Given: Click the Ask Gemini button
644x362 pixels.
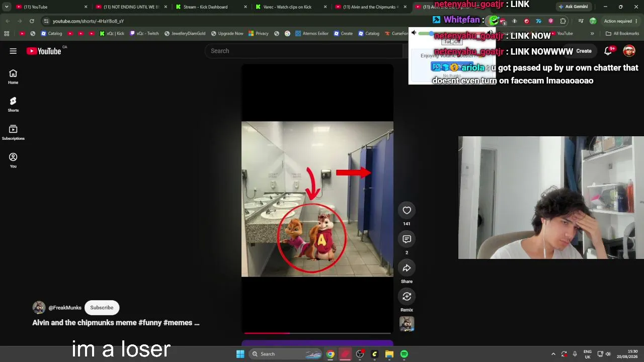Looking at the screenshot, I should [x=573, y=7].
